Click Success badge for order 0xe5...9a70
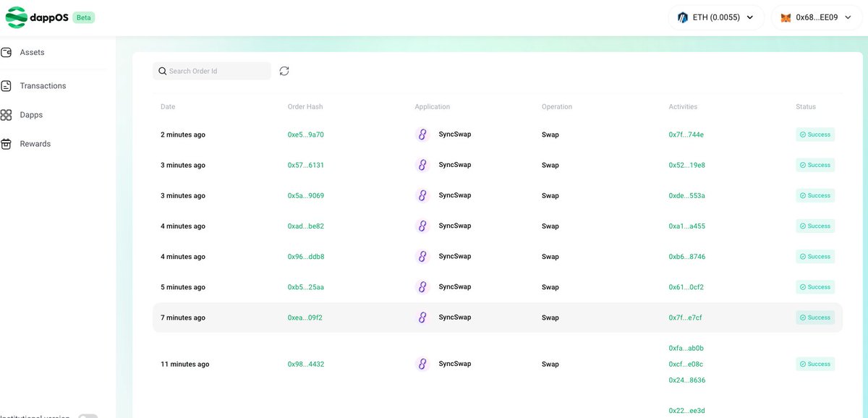The image size is (868, 418). [815, 135]
